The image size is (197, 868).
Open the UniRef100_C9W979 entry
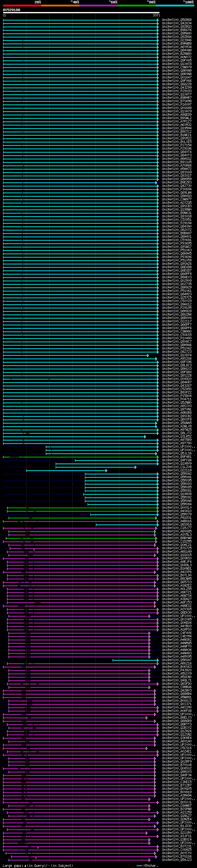pos(176,67)
